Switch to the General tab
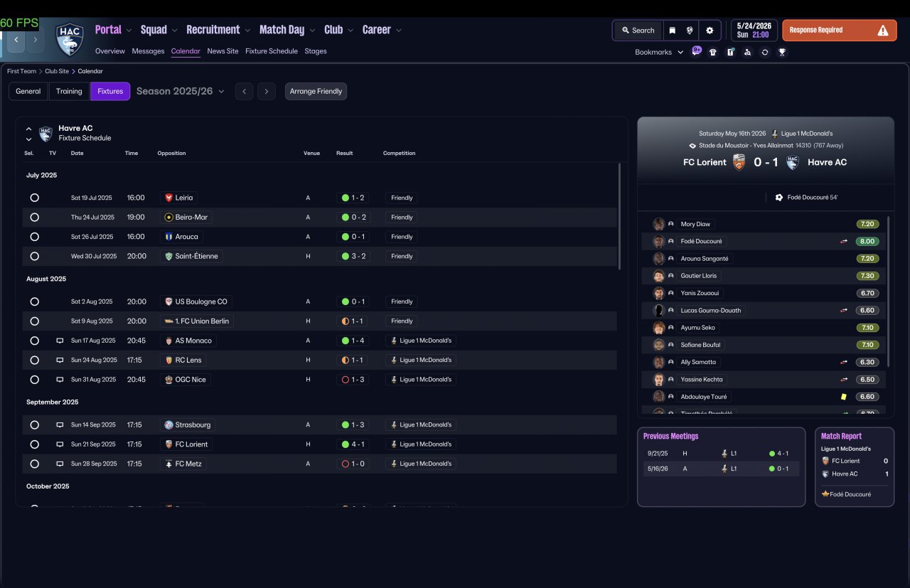Screen dimensions: 910x588 click(x=28, y=91)
